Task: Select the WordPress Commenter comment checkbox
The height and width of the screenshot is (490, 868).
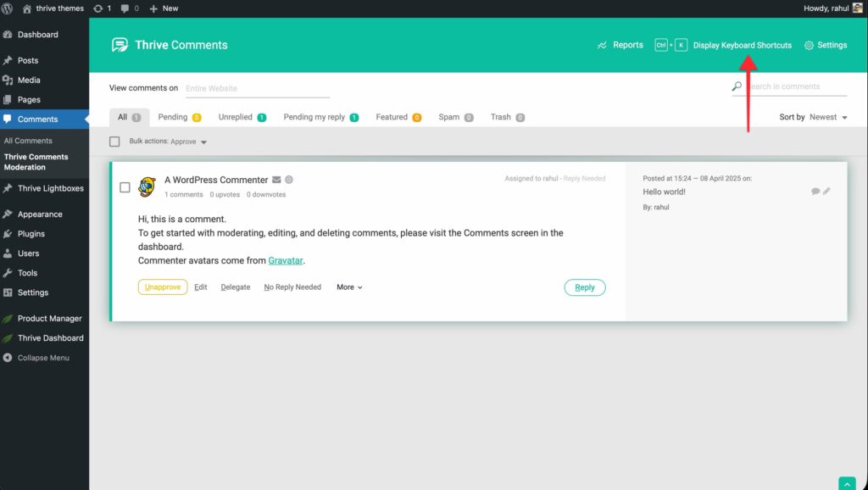Action: click(125, 187)
